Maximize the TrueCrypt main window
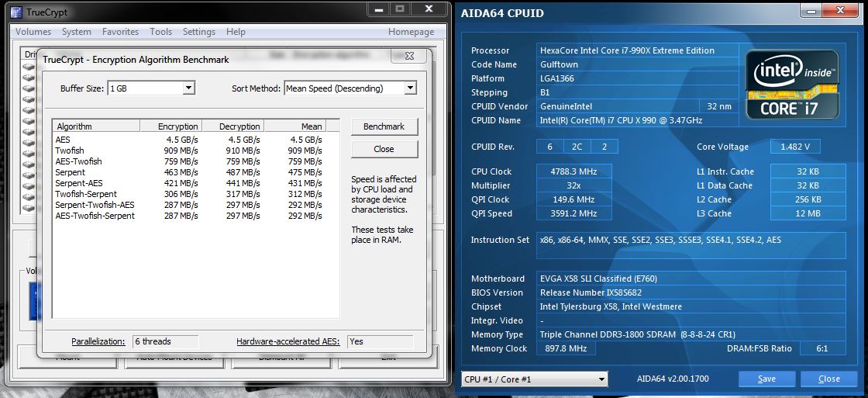Screen dimensions: 868x398 coord(400,9)
